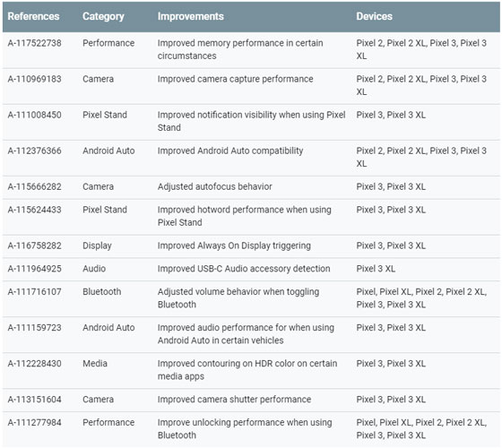Click 'Adjusted autofocus behavior' text
This screenshot has height=448, width=502.
coord(215,186)
